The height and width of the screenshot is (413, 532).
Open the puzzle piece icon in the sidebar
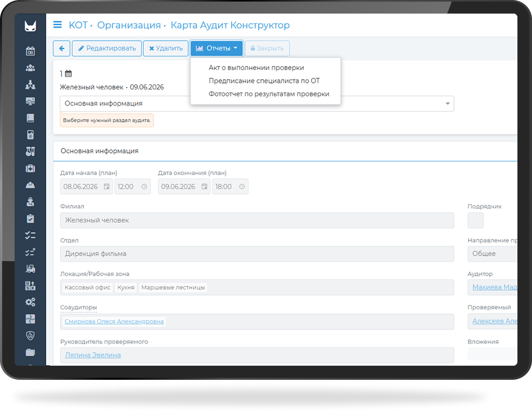(30, 319)
